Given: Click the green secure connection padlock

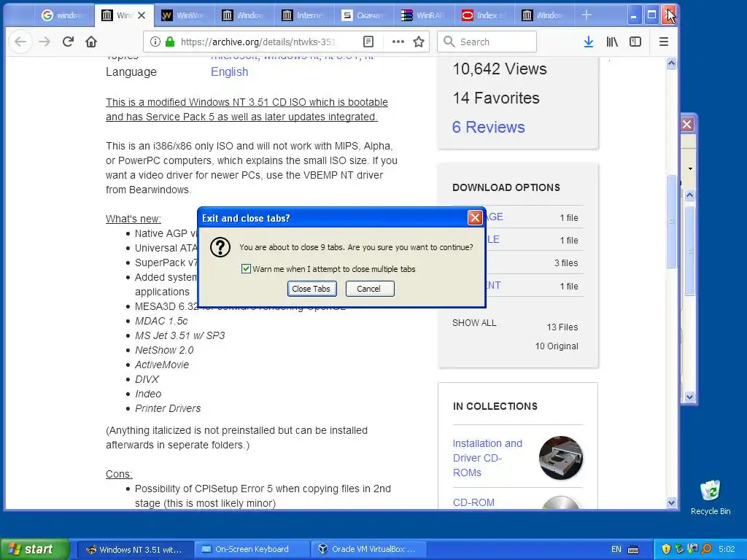Looking at the screenshot, I should 169,42.
